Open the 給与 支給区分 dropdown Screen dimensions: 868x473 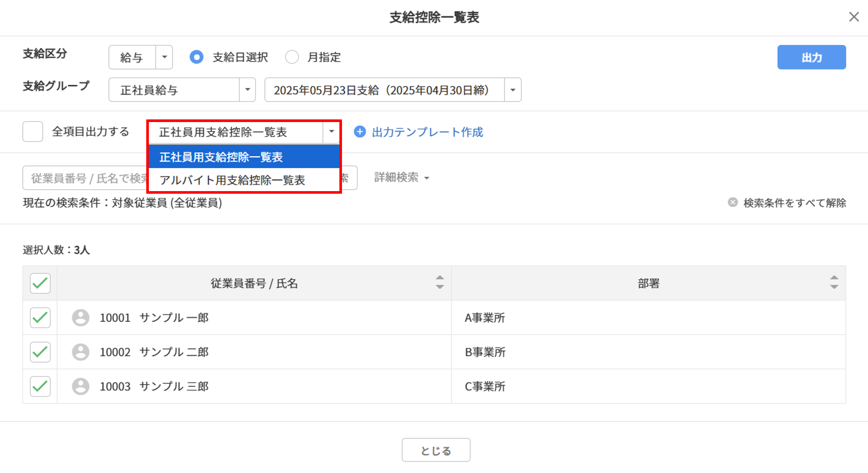[x=141, y=57]
